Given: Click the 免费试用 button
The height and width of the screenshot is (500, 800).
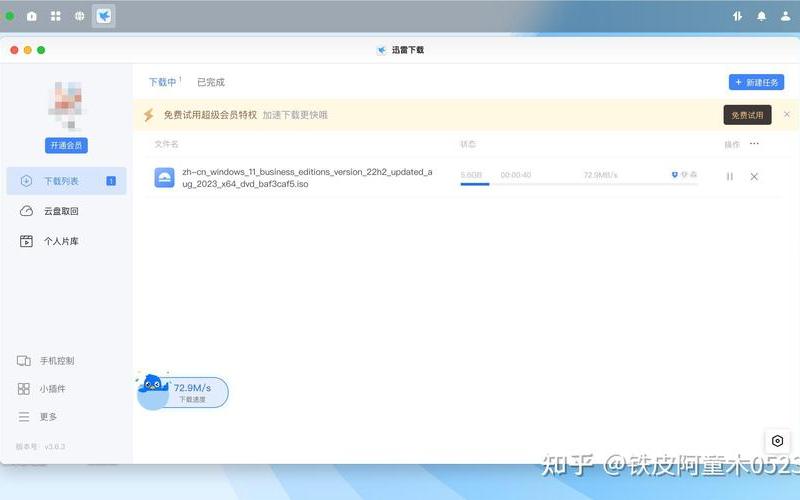Looking at the screenshot, I should [747, 115].
